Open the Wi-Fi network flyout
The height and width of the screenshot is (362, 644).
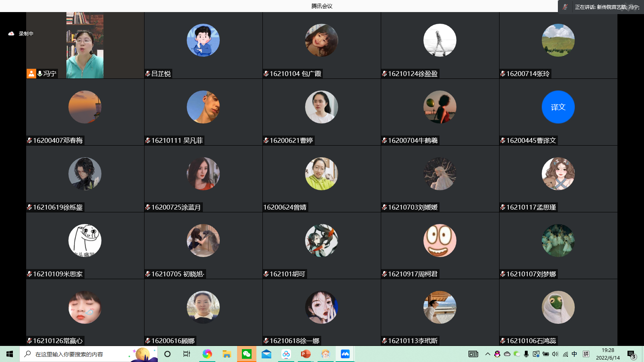pos(565,354)
